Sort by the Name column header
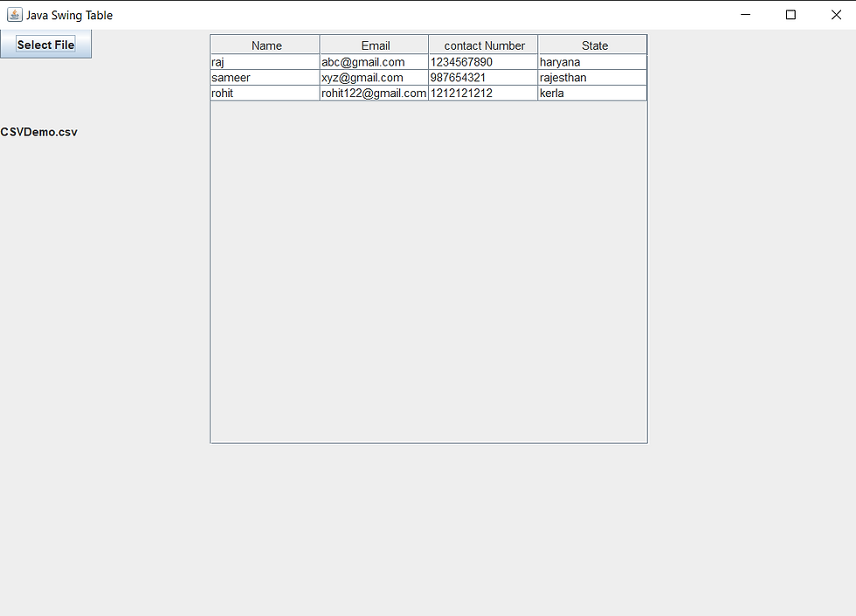 [266, 45]
